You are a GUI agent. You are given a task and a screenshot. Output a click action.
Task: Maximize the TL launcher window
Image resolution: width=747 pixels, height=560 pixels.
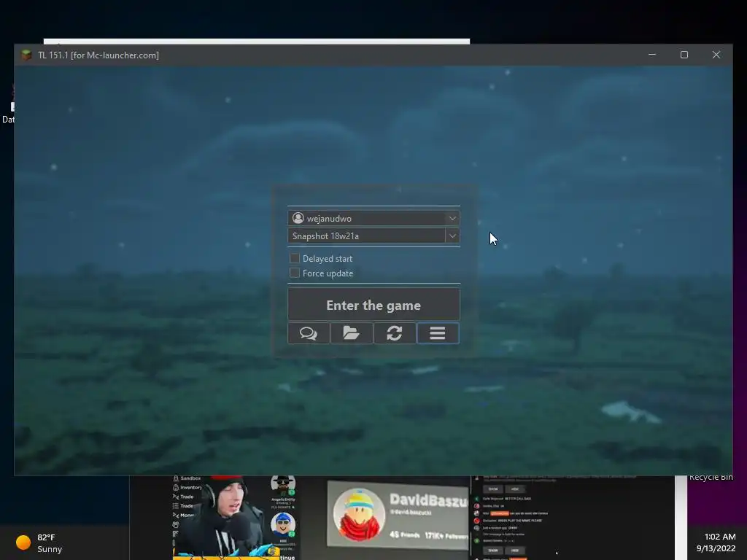point(684,55)
